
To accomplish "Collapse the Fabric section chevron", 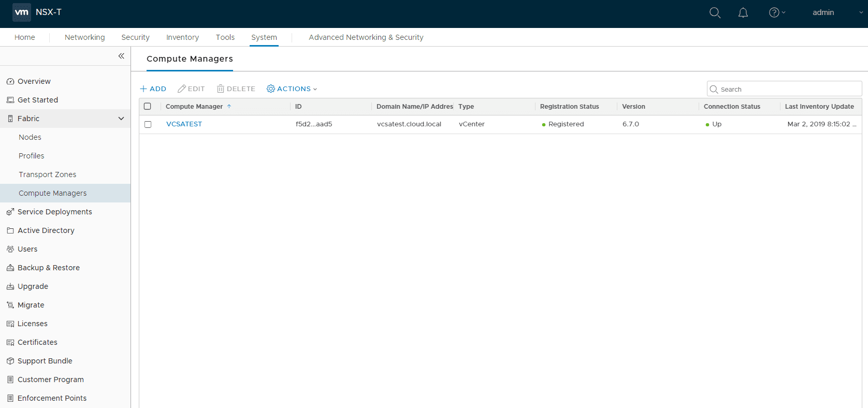I will (121, 119).
